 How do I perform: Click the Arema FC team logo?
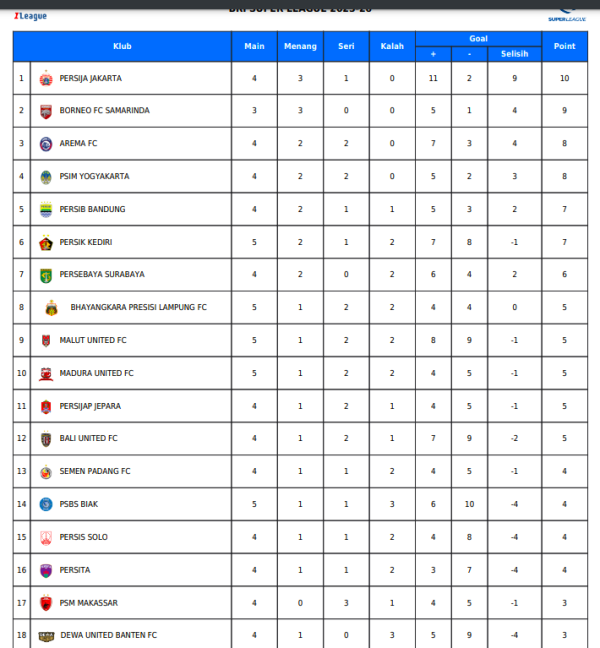click(x=45, y=144)
